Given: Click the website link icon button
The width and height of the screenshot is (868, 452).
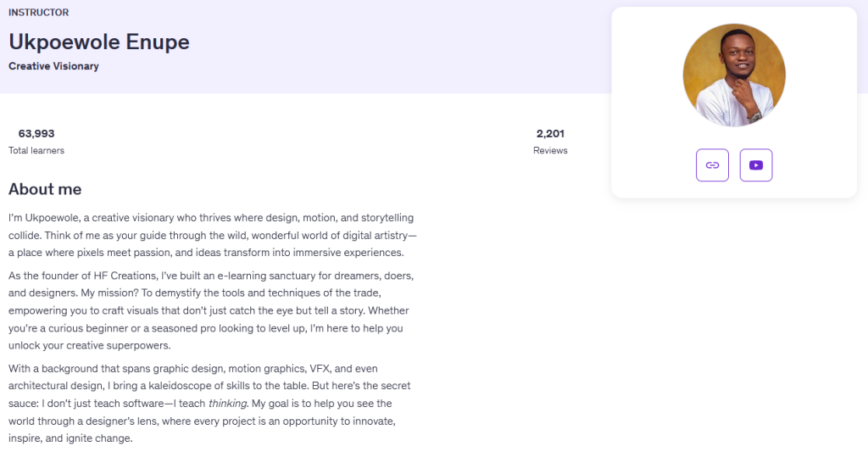Looking at the screenshot, I should pyautogui.click(x=712, y=165).
